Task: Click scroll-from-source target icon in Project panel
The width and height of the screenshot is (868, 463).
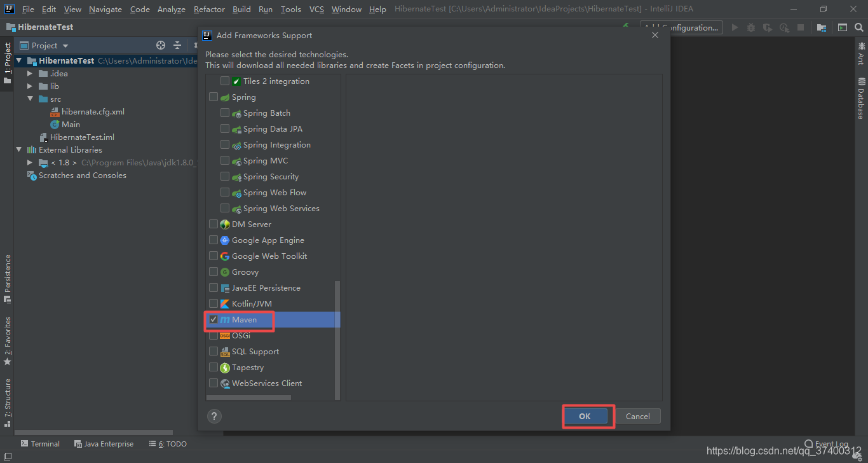Action: (161, 45)
